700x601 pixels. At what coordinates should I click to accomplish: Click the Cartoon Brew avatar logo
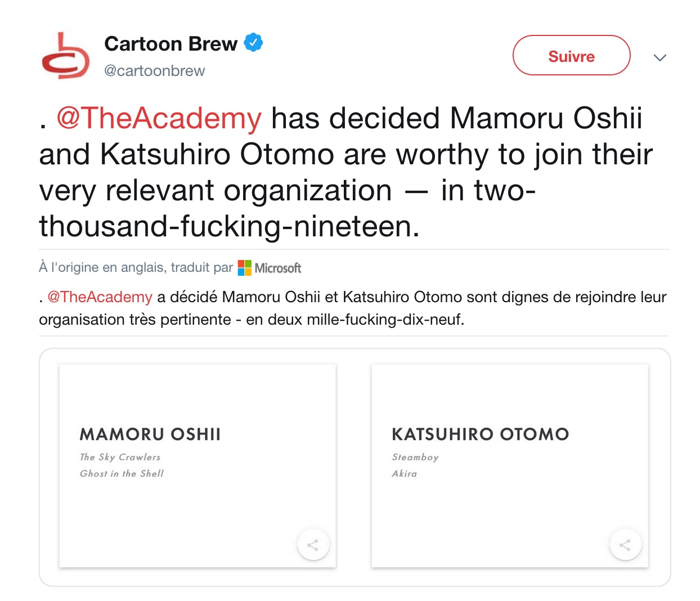[x=65, y=56]
